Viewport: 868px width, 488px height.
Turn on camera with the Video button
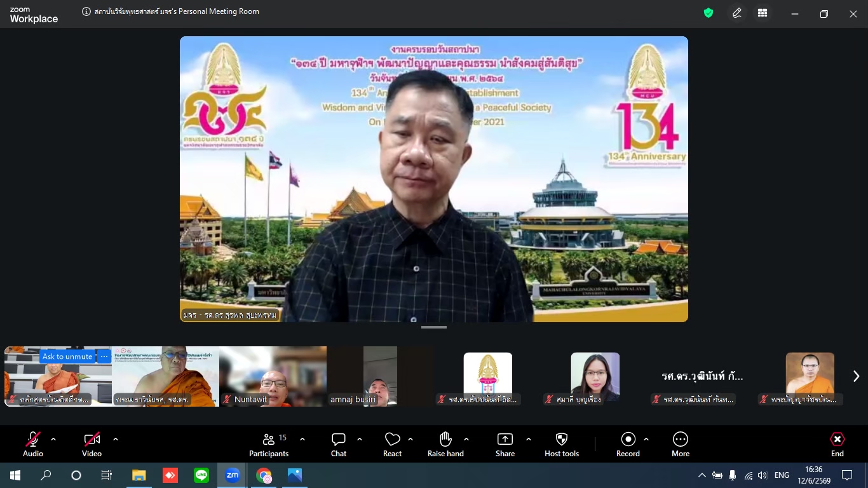92,445
